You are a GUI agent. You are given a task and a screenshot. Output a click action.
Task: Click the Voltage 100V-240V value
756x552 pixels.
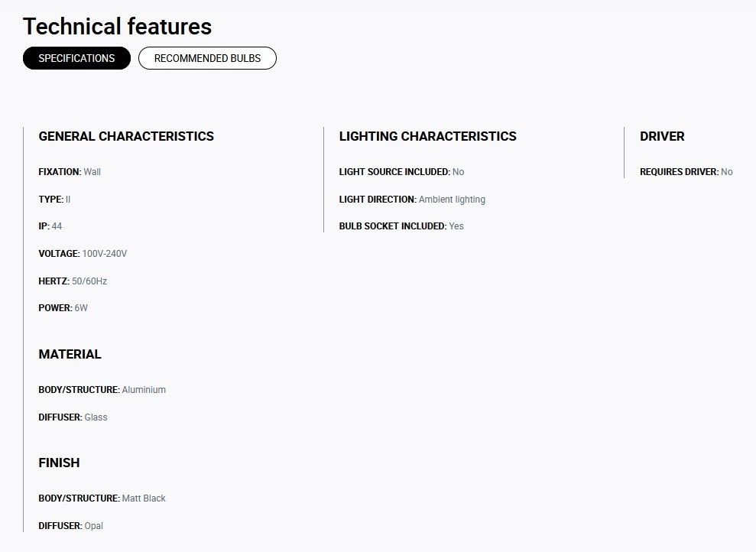(x=105, y=254)
